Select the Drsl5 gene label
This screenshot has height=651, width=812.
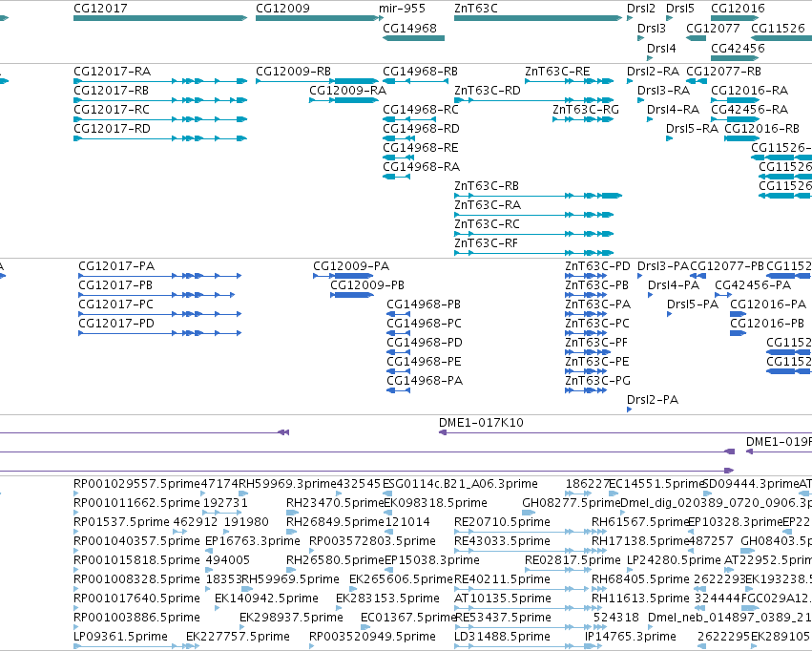[x=680, y=9]
